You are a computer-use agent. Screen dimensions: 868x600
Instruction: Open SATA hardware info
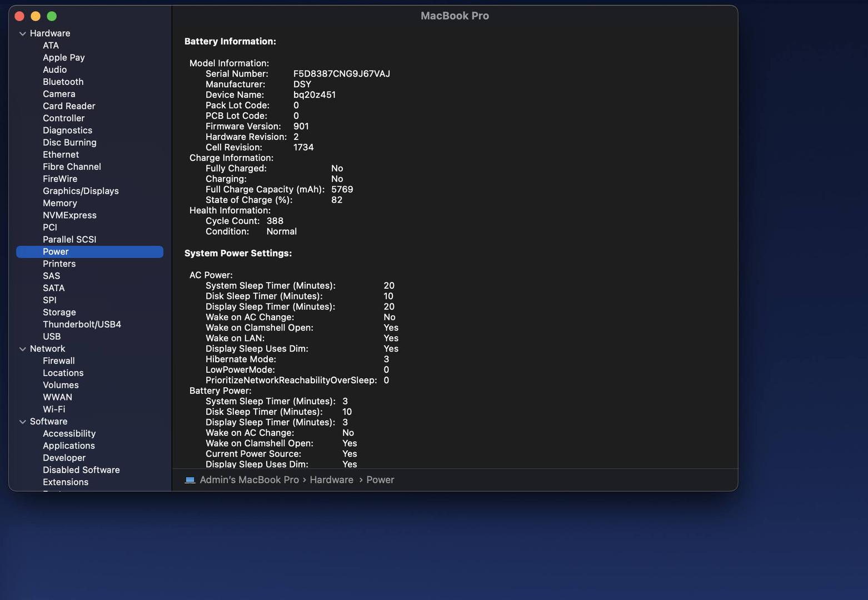(53, 288)
